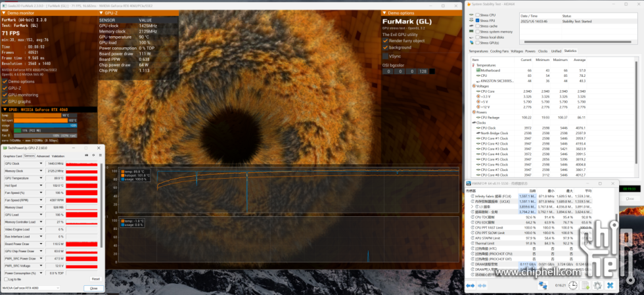Click clock icon beside Thermal Limit row

(472, 243)
